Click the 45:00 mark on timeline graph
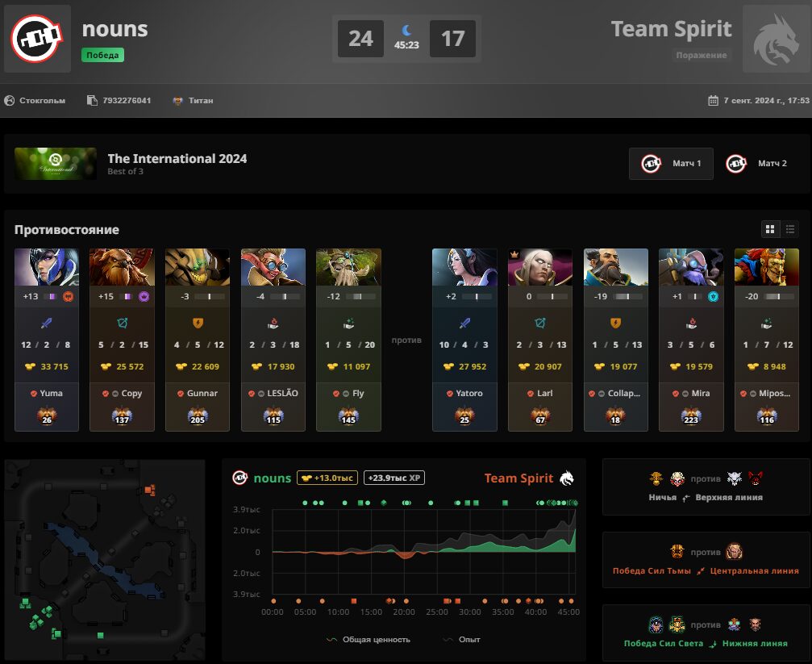This screenshot has height=664, width=812. pyautogui.click(x=568, y=612)
